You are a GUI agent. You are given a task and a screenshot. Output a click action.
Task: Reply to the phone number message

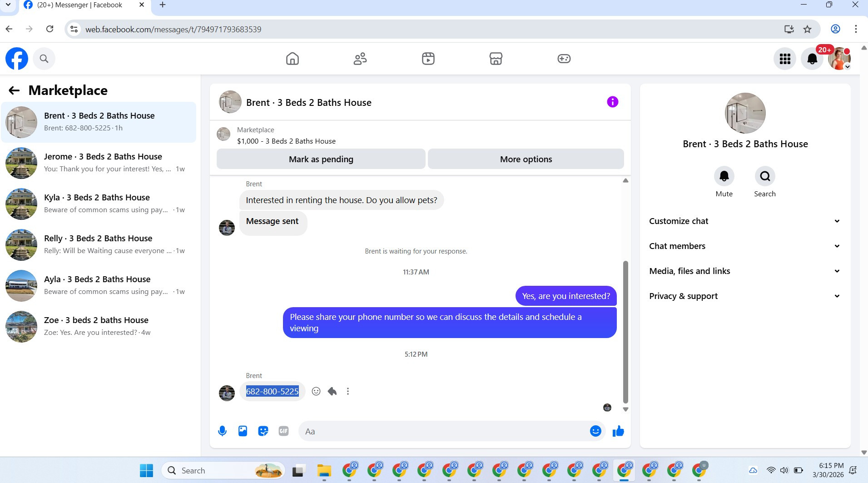332,391
